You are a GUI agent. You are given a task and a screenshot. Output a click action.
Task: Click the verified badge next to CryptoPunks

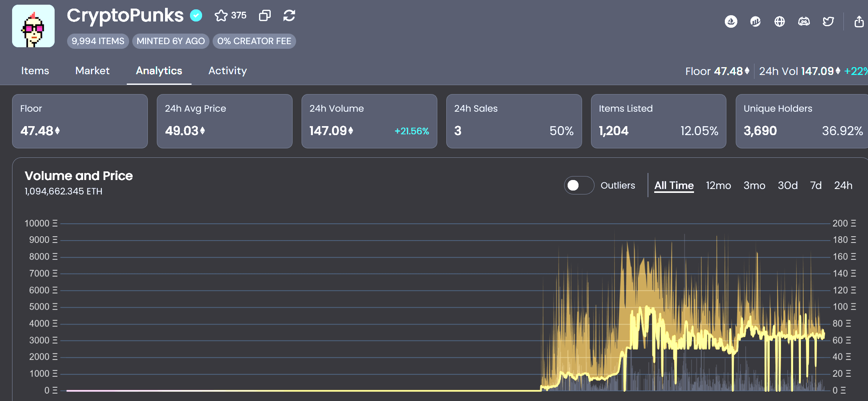tap(196, 16)
